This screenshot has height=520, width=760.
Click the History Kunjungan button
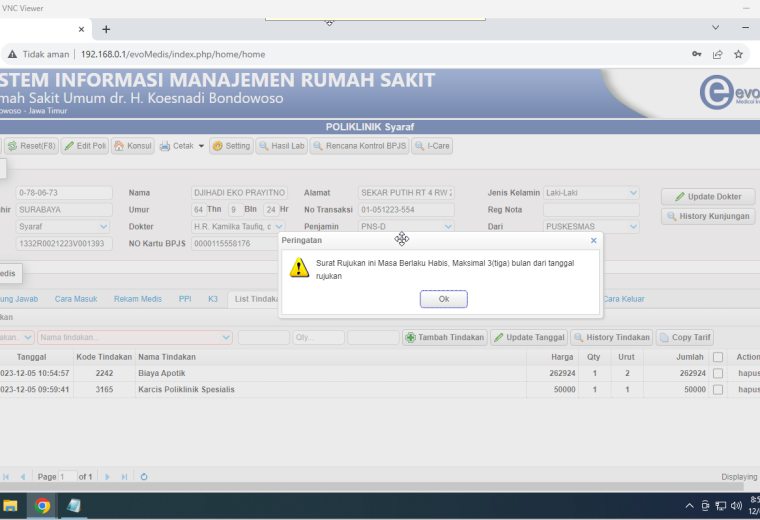point(708,216)
